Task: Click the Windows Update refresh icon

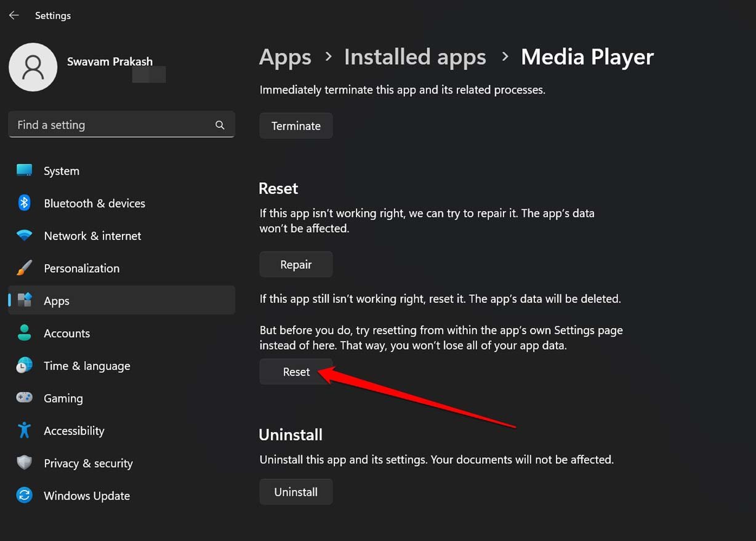Action: (x=25, y=495)
